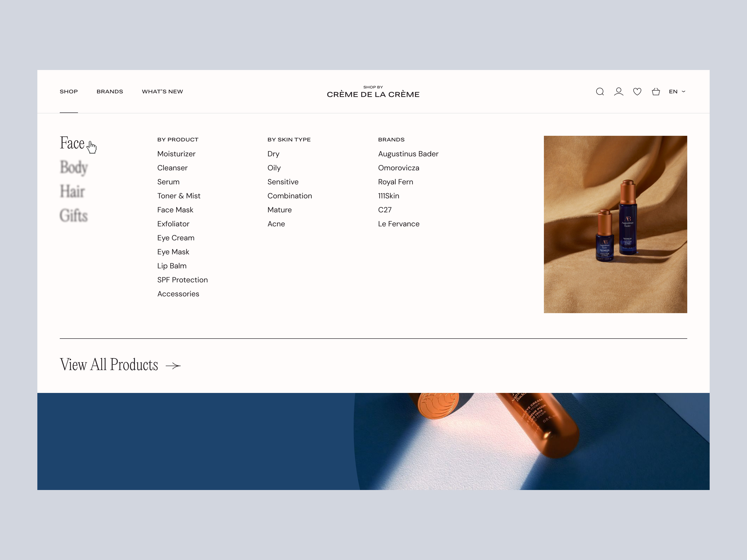
Task: Click the arrow next to View All Products
Action: pos(174,365)
